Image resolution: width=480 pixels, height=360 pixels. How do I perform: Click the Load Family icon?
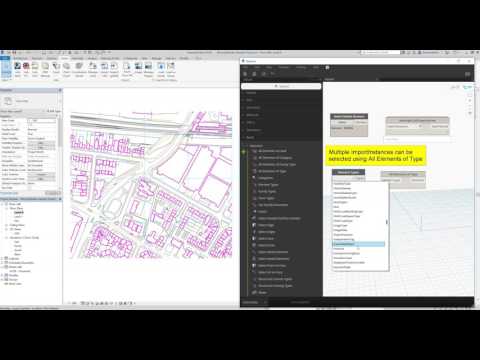pos(161,69)
